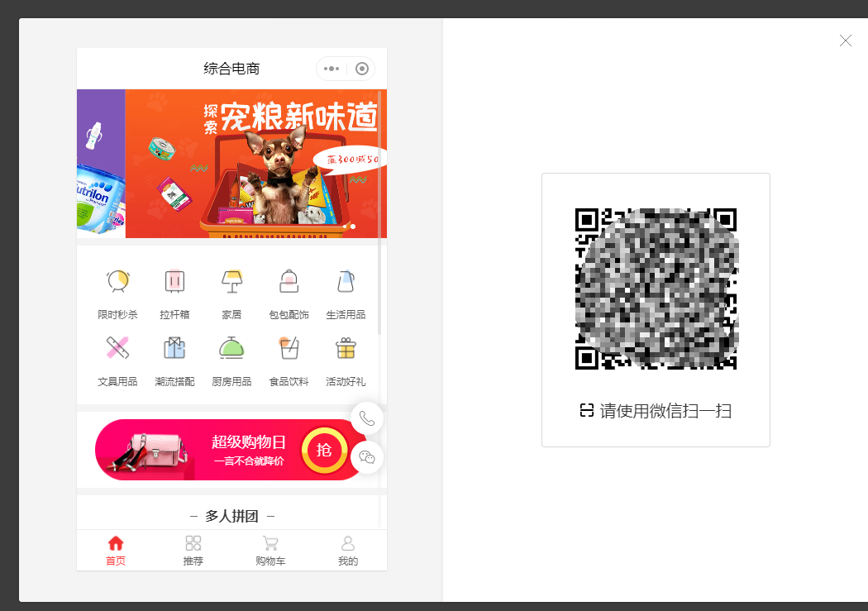
Task: Tap the yellow 抢 grab button
Action: pos(324,450)
